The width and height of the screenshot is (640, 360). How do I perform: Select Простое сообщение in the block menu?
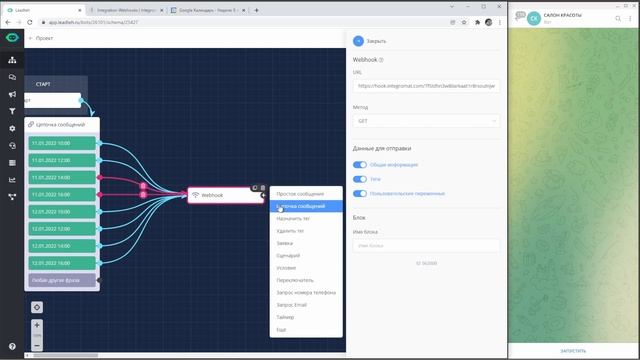[306, 194]
